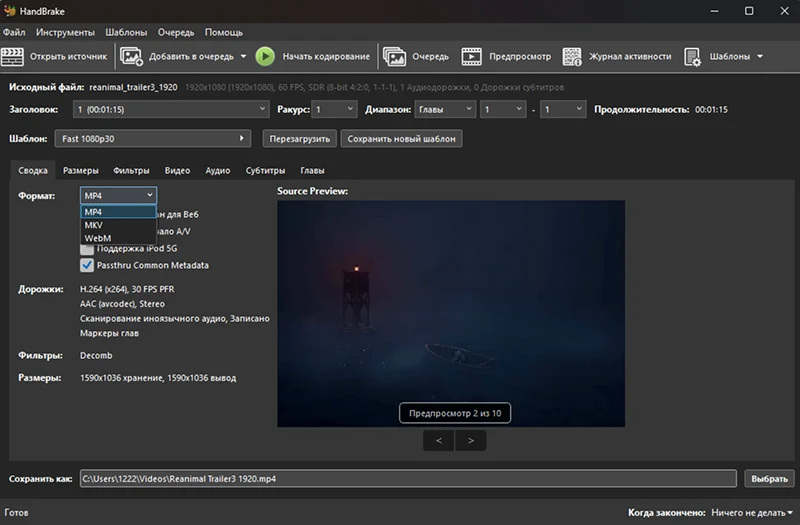800x525 pixels.
Task: Open the Помощь menu
Action: pos(223,32)
